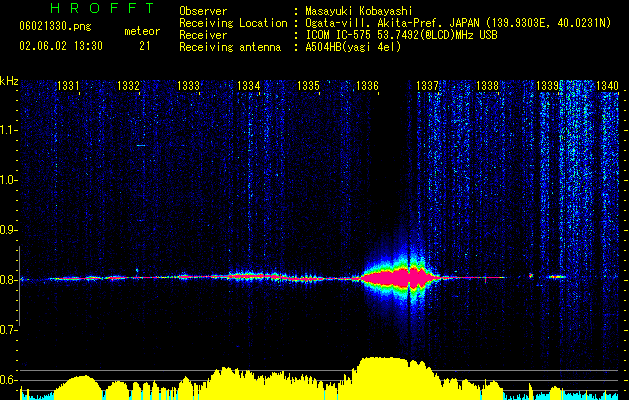Click the 1333 time marker
This screenshot has height=400, width=629.
click(188, 85)
